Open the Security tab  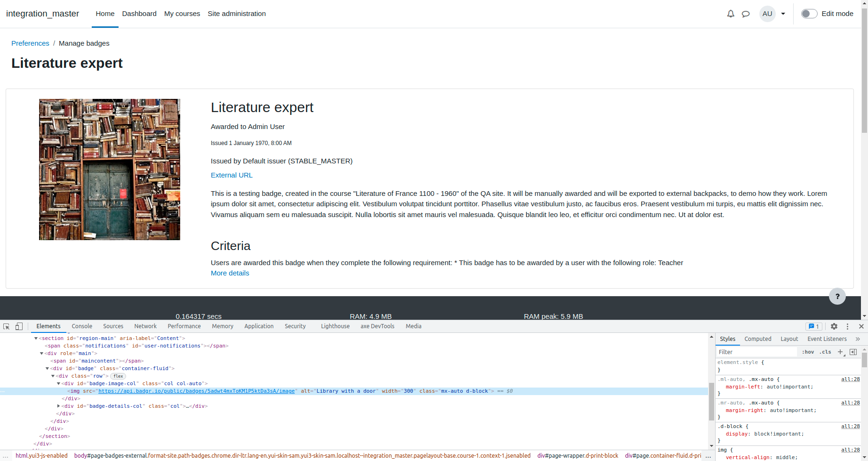(x=295, y=326)
